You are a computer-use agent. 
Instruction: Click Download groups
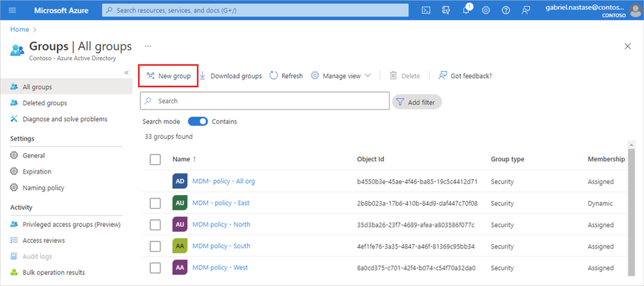(230, 76)
